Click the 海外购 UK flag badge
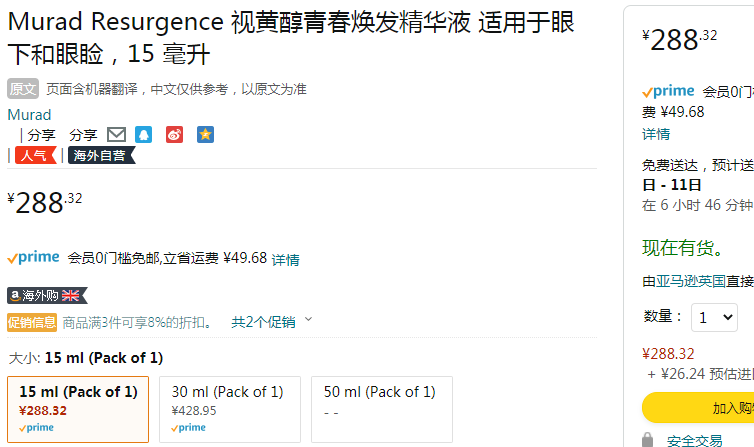This screenshot has width=754, height=447. click(x=47, y=296)
